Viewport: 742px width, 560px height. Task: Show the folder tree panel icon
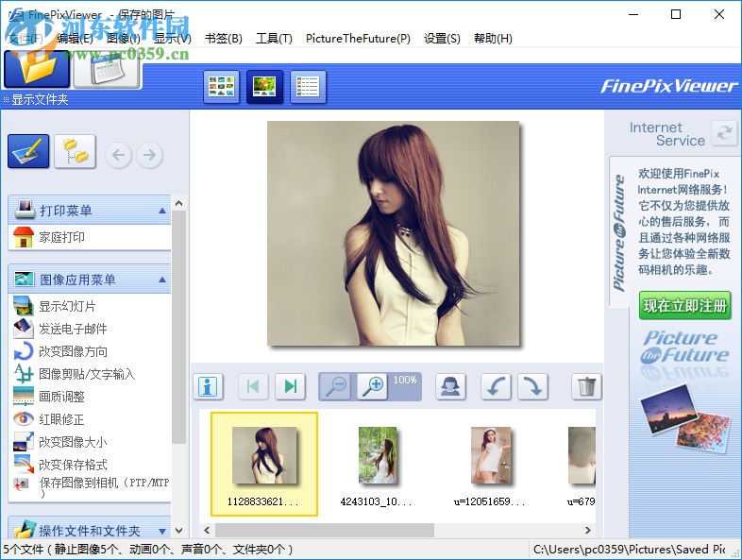(75, 151)
